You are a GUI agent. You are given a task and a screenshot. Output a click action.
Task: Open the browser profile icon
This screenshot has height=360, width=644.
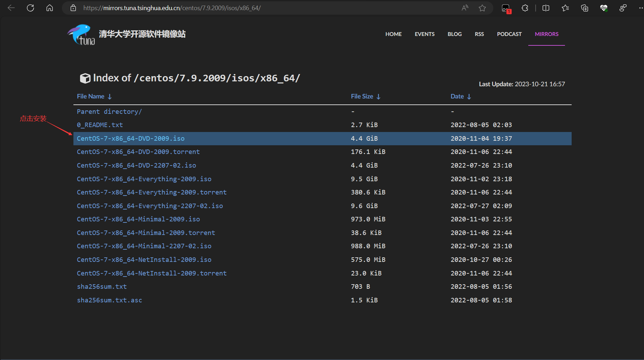(623, 8)
